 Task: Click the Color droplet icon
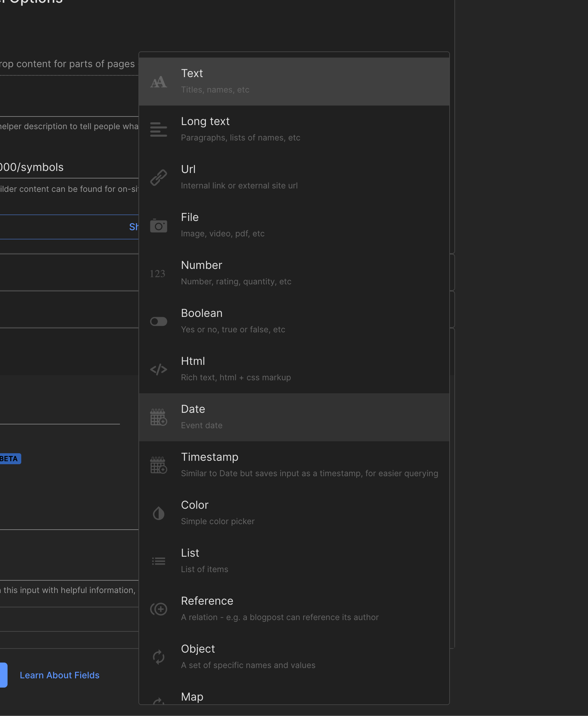point(159,513)
